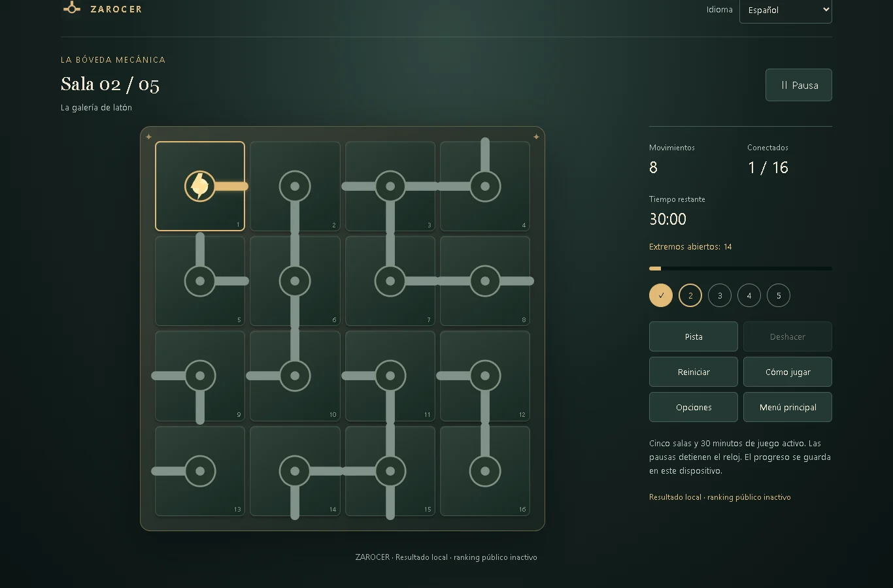
Task: Go to Menú principal
Action: [x=788, y=407]
